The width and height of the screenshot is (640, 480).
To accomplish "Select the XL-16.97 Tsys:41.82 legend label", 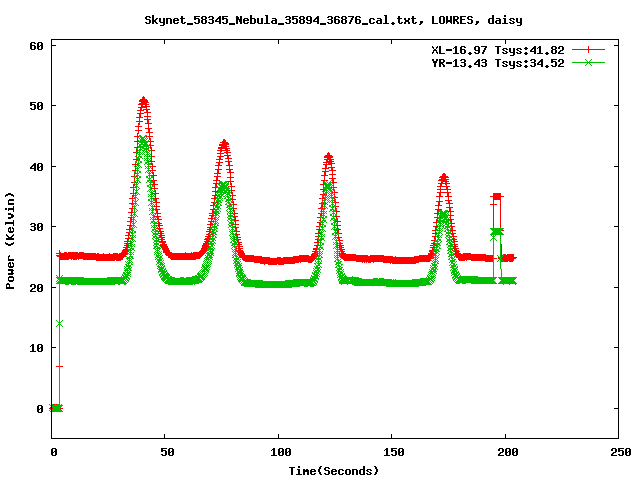I will pos(498,50).
